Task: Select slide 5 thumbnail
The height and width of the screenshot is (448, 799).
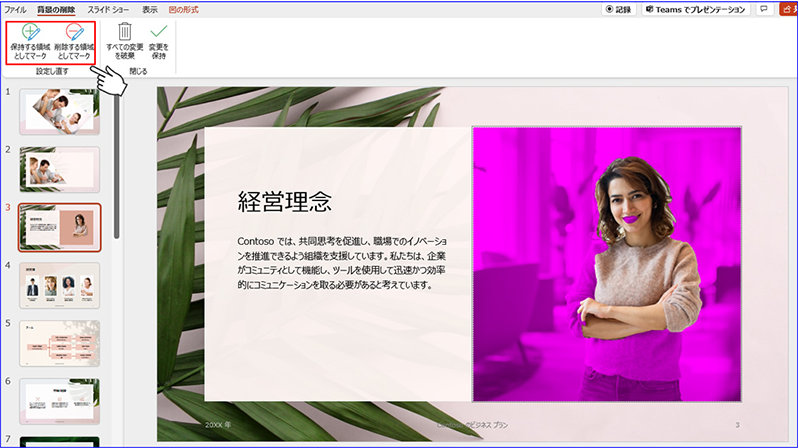Action: (59, 344)
